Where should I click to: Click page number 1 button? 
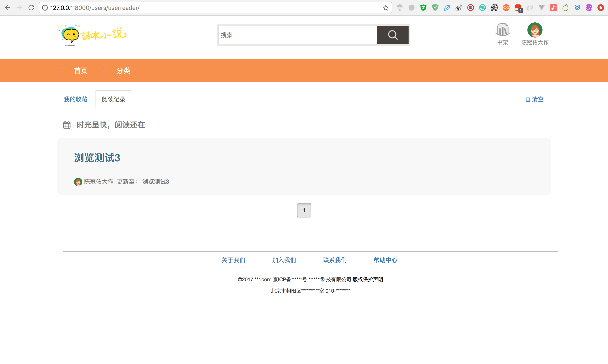click(304, 210)
